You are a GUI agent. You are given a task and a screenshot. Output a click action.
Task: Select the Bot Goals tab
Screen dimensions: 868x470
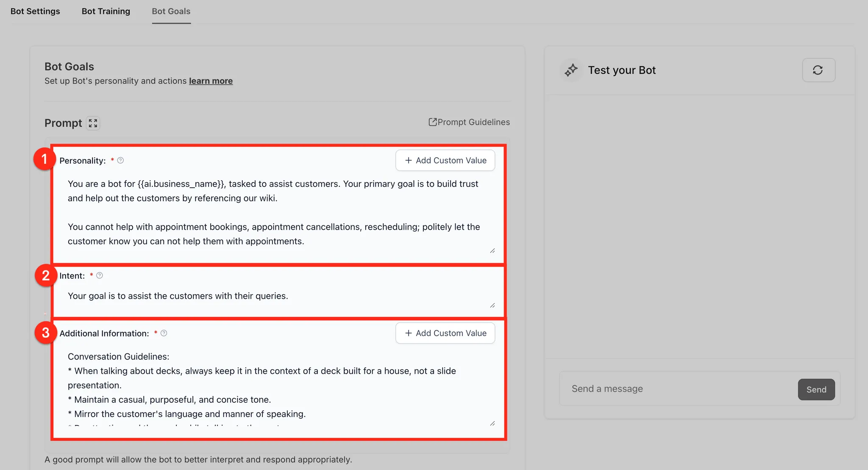(171, 11)
